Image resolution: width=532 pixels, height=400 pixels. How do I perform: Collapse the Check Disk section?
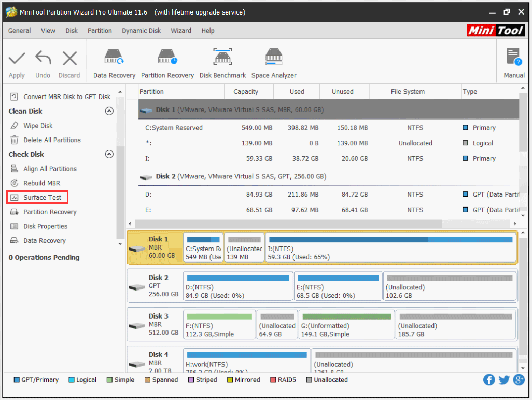coord(109,154)
